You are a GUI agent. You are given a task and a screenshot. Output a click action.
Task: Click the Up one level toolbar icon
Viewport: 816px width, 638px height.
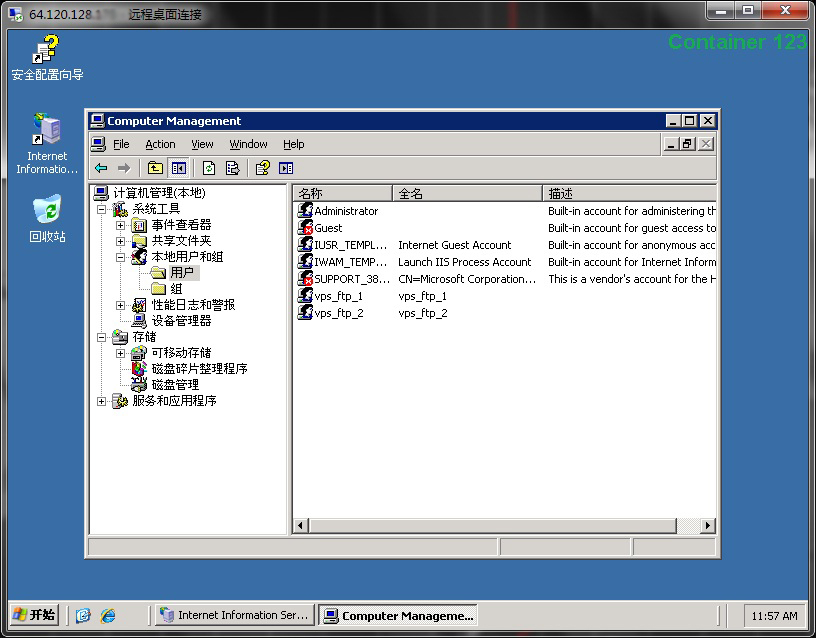155,168
